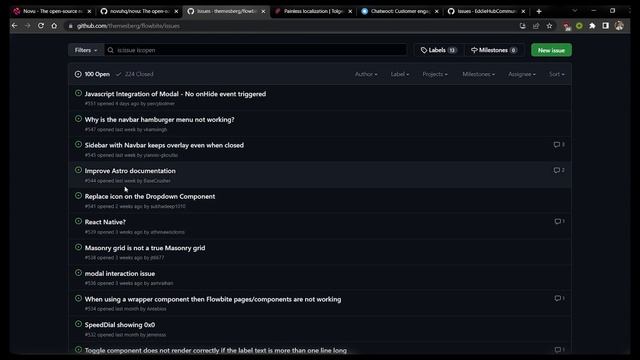This screenshot has width=640, height=360.
Task: Click the issue search input field
Action: point(256,50)
